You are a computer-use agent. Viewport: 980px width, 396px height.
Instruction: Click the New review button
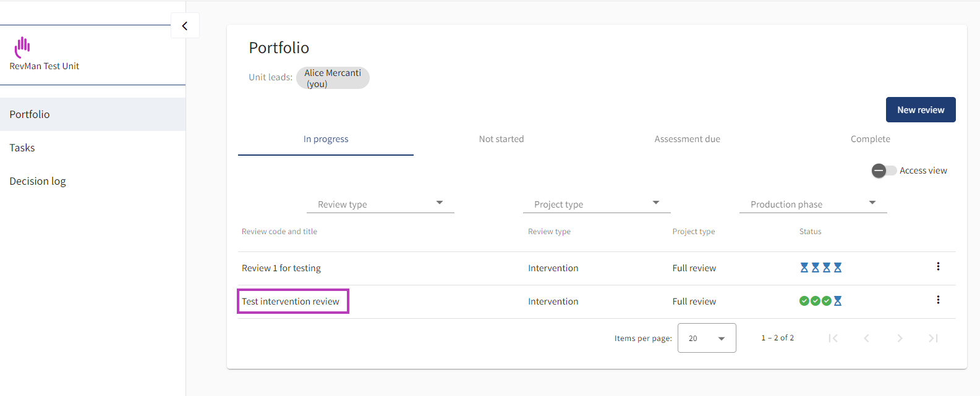[x=920, y=110]
